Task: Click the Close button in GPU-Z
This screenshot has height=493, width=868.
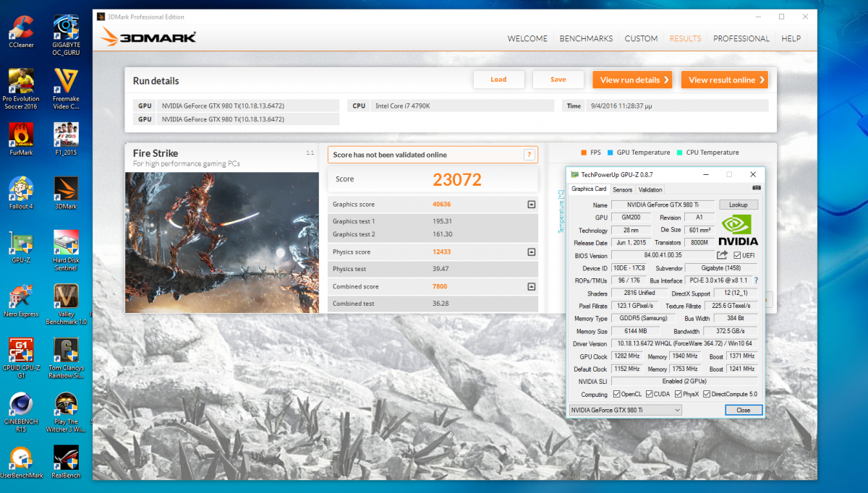Action: (744, 410)
